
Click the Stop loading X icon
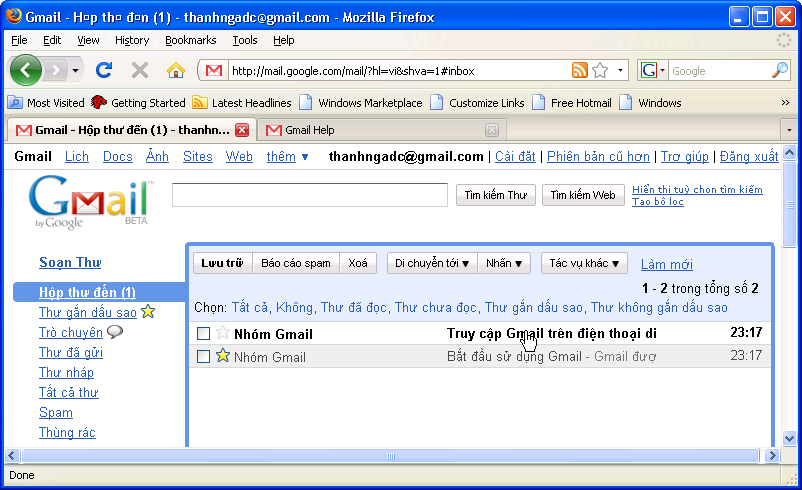[140, 70]
